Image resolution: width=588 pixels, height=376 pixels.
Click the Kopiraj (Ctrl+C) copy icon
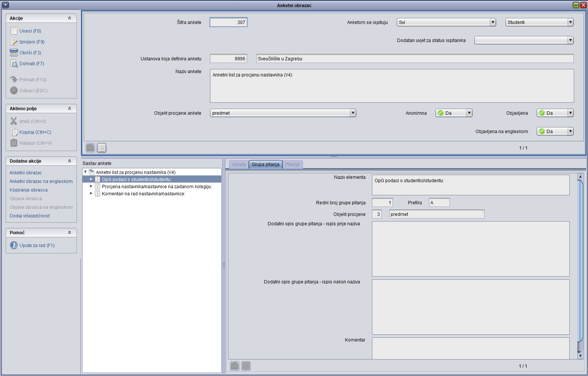pyautogui.click(x=14, y=132)
